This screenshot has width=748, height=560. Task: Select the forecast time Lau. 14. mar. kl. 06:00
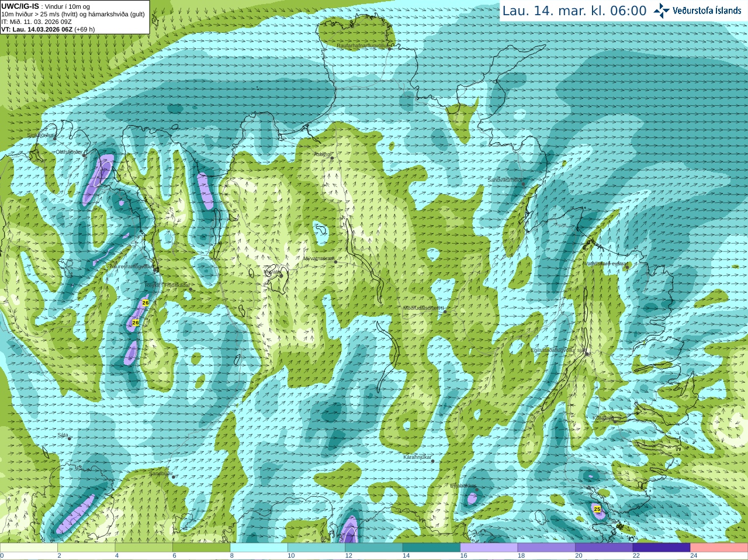pyautogui.click(x=574, y=11)
